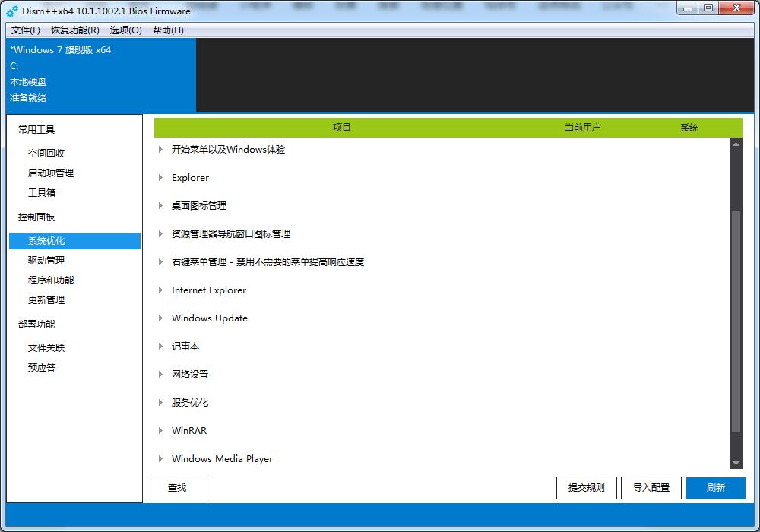Open the 帮助(H) menu

[168, 30]
